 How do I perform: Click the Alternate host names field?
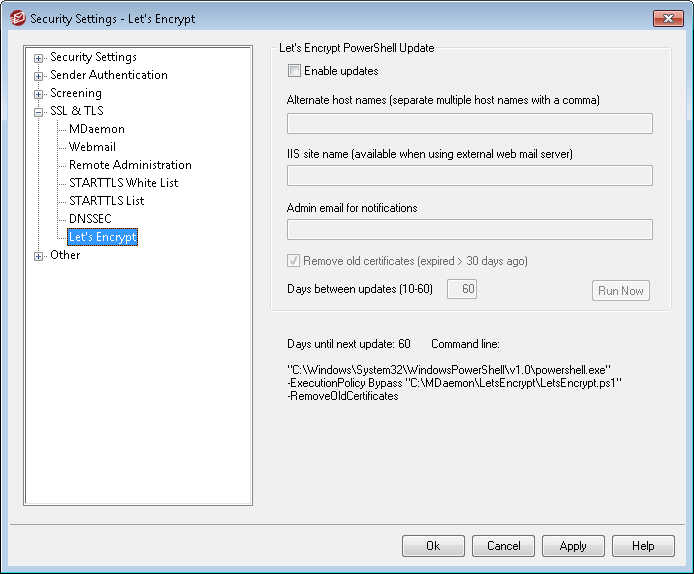(x=469, y=124)
